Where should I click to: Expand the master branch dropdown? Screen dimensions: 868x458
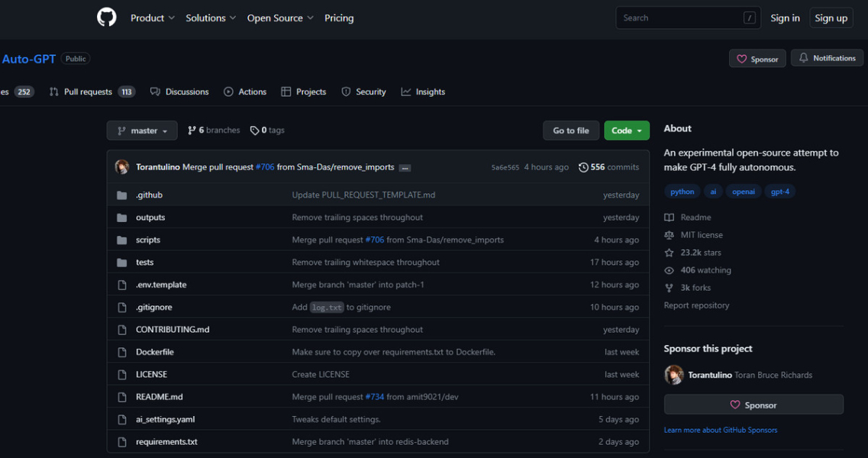(x=142, y=131)
